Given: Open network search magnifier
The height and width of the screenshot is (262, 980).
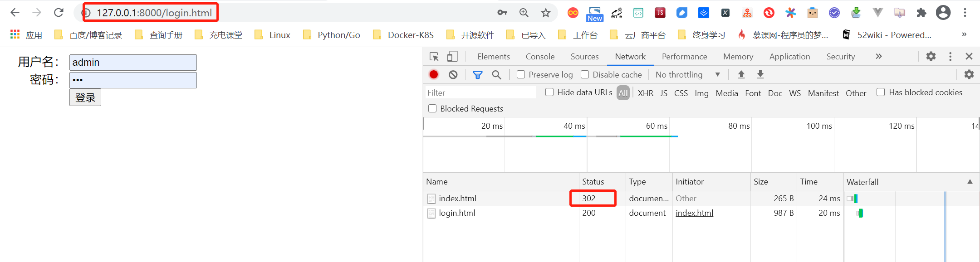Looking at the screenshot, I should [x=497, y=75].
